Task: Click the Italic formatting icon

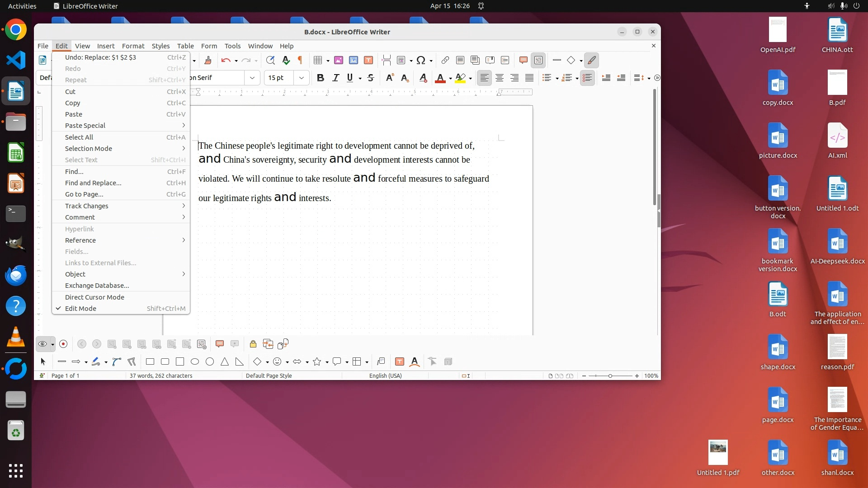Action: click(x=335, y=78)
